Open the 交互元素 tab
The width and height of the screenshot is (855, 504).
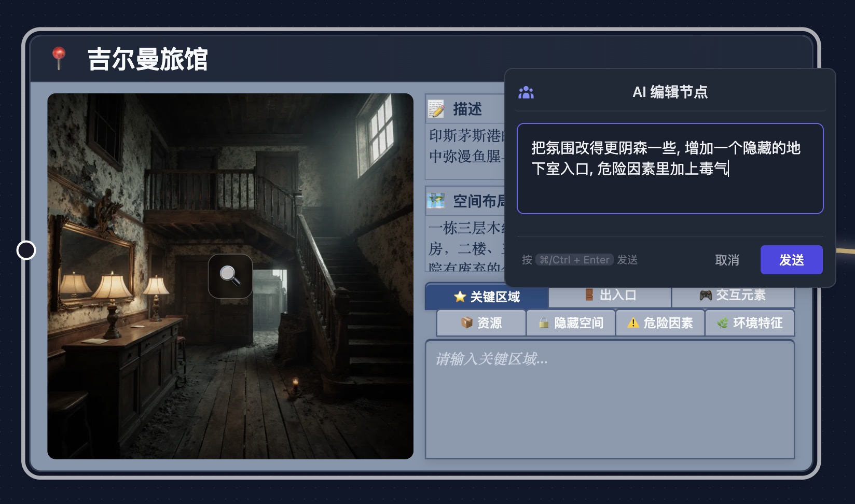(733, 296)
